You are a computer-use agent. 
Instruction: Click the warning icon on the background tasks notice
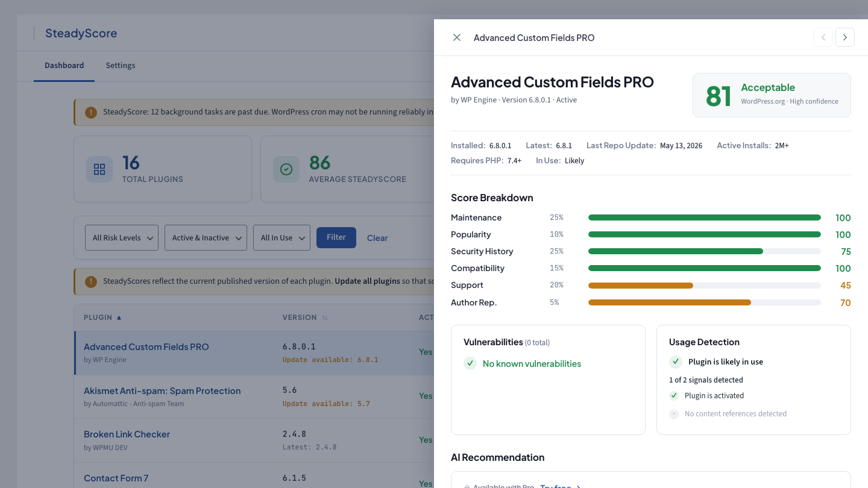[x=91, y=112]
